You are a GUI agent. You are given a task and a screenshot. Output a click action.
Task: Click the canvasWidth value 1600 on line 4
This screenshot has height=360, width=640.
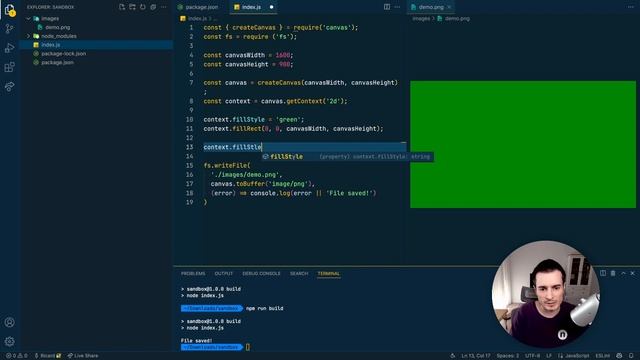[x=283, y=55]
